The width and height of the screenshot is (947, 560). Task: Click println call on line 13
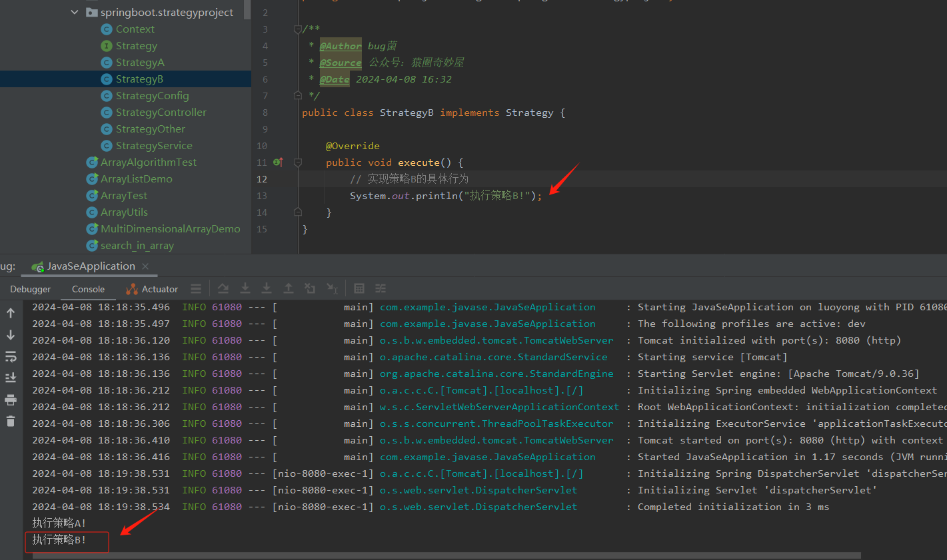(x=437, y=196)
